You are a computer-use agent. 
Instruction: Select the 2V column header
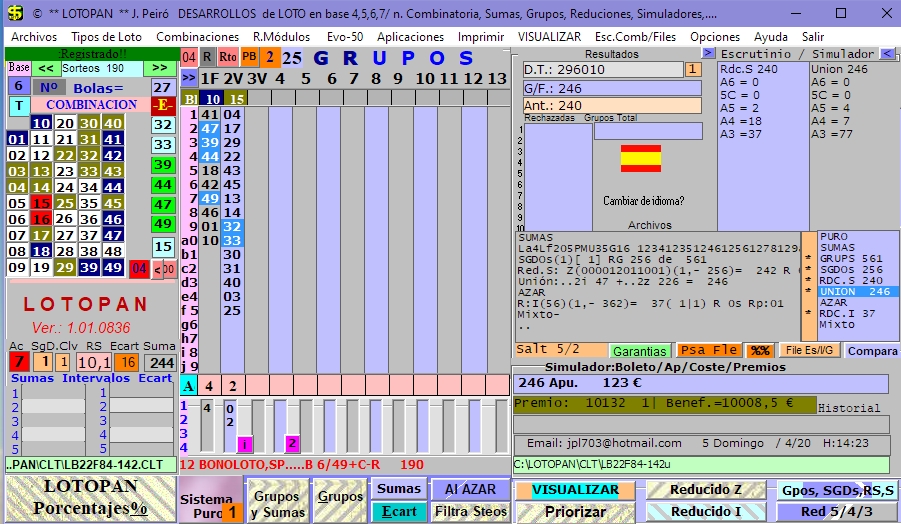click(x=233, y=79)
